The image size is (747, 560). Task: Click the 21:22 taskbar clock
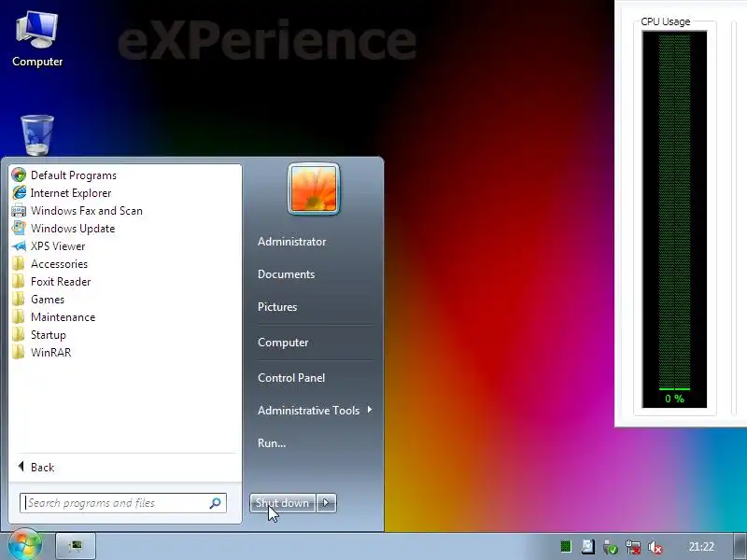click(701, 546)
